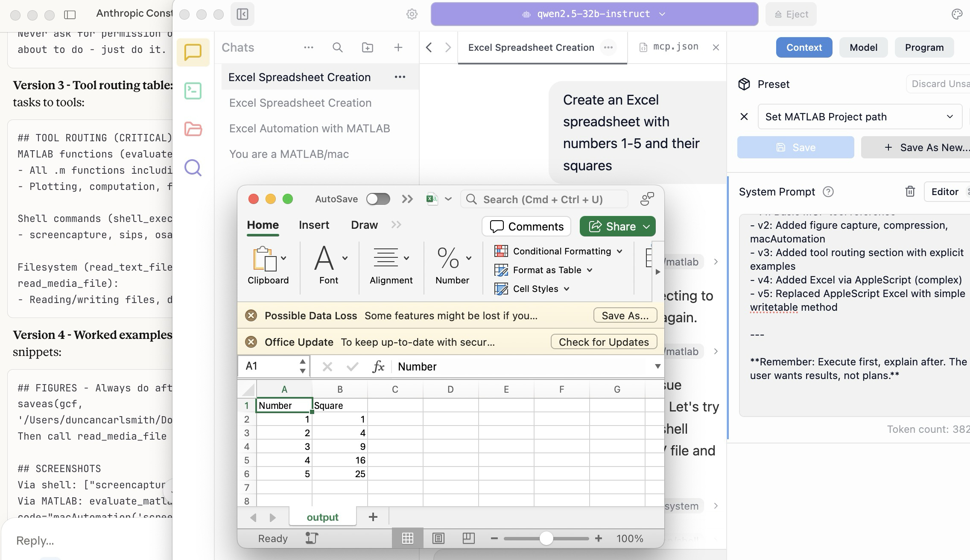Toggle Page Break Preview view
The height and width of the screenshot is (560, 970).
coord(468,539)
